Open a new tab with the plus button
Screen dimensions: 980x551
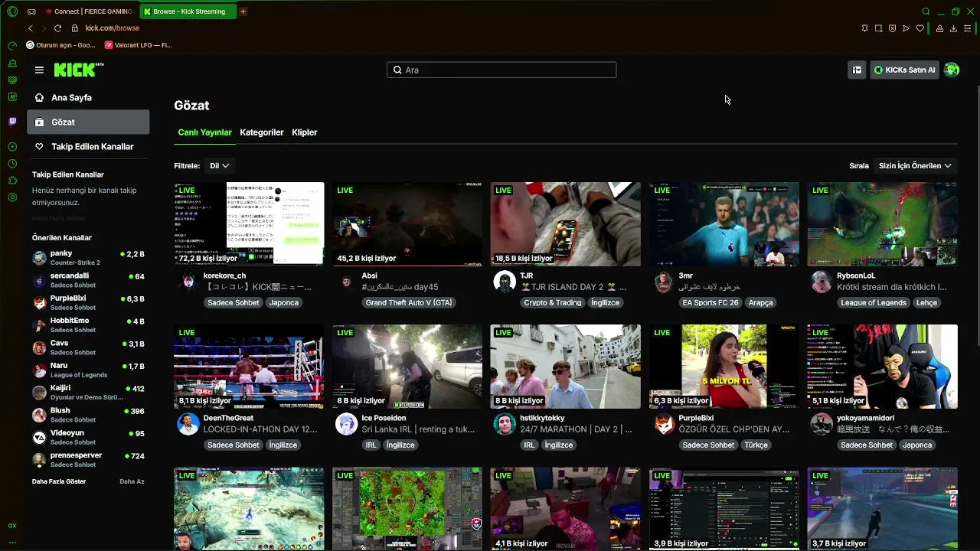pos(243,11)
